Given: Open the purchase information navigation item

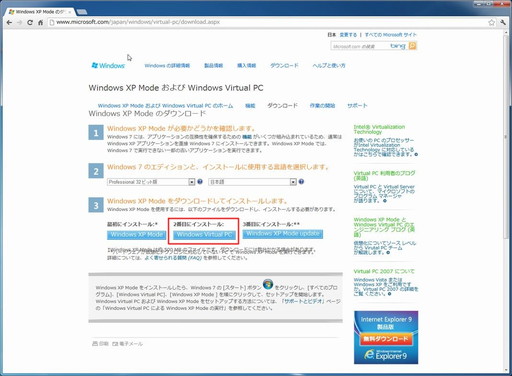Looking at the screenshot, I should coord(246,66).
